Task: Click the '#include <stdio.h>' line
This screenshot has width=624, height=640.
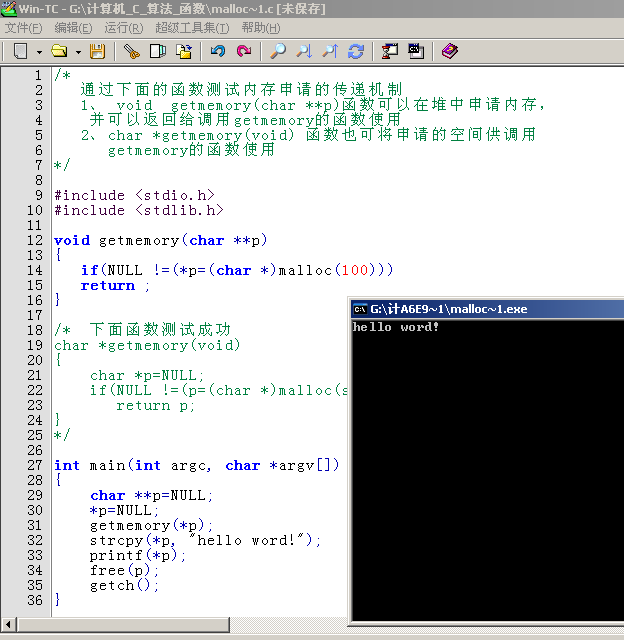Action: tap(134, 195)
